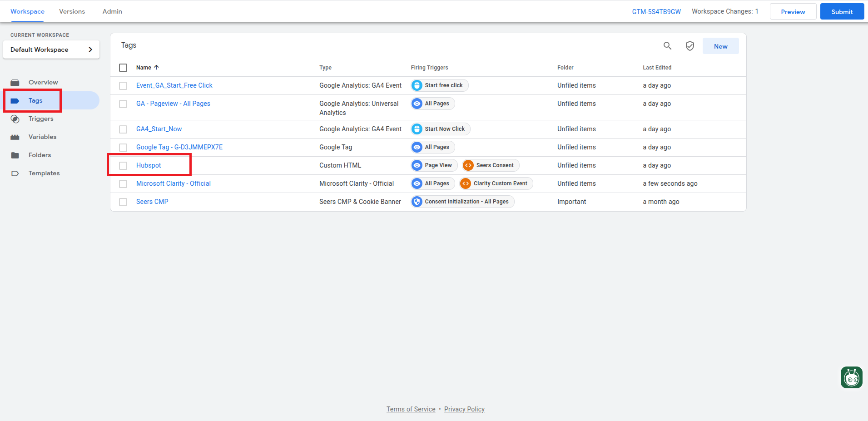The width and height of the screenshot is (868, 421).
Task: Switch to the Versions tab
Action: 72,11
